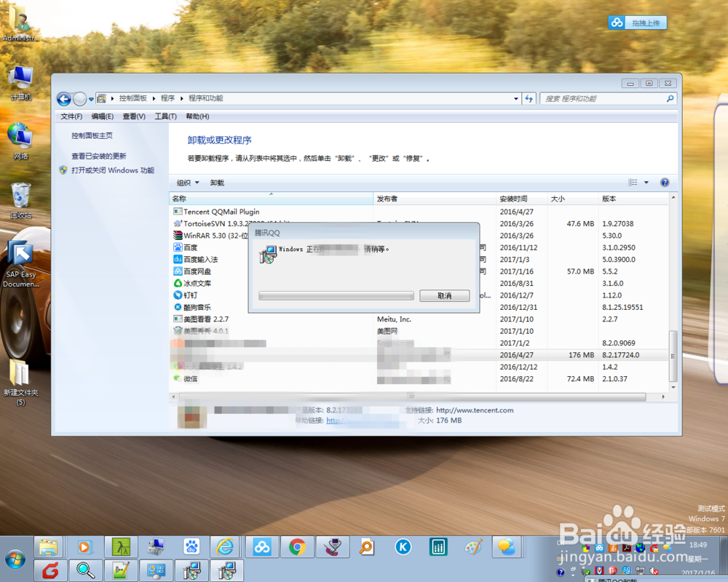Select Tencent QQMail Plugin row
Viewport: 728px width, 582px height.
click(x=419, y=212)
